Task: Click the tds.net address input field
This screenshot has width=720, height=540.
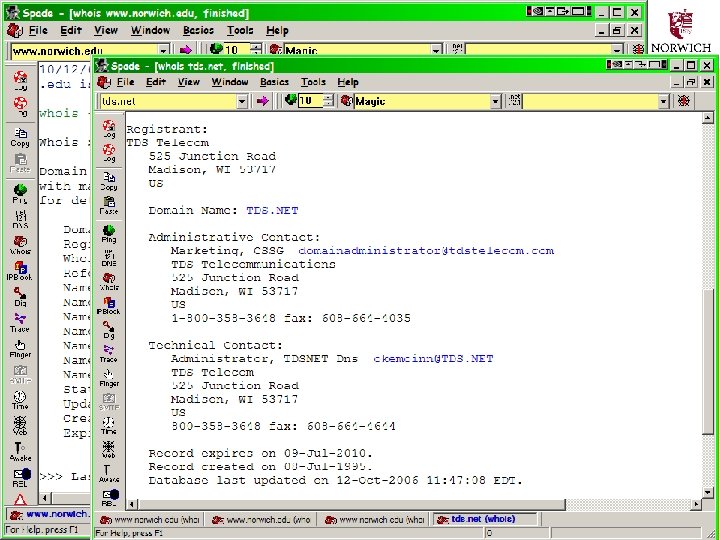Action: 169,101
